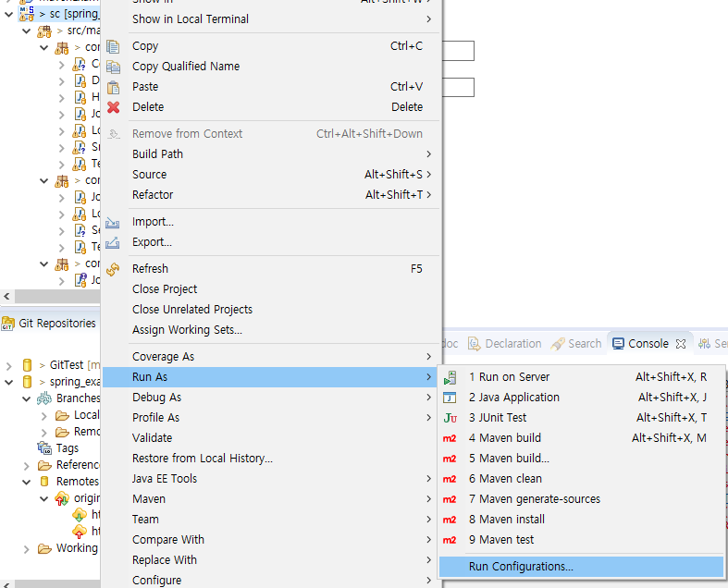Click the m2 icon for Maven install

pyautogui.click(x=450, y=520)
